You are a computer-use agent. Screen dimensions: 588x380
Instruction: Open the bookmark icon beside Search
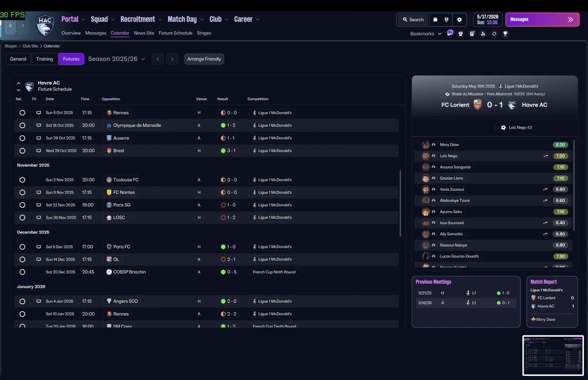pos(435,20)
